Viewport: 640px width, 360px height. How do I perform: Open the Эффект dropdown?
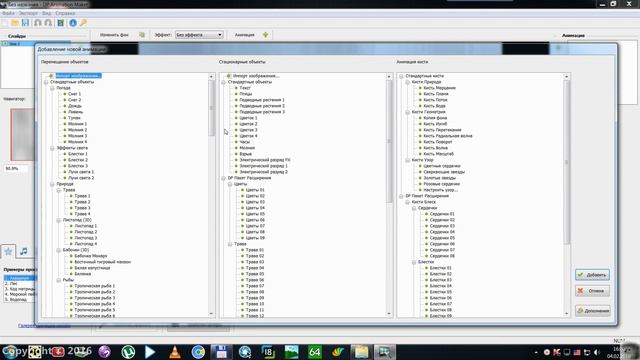[x=199, y=35]
